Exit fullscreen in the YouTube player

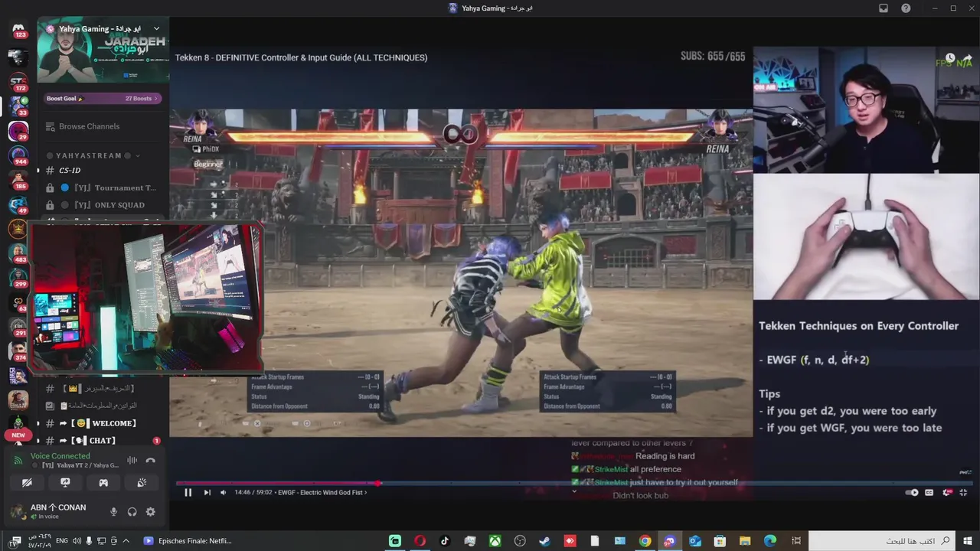coord(963,492)
